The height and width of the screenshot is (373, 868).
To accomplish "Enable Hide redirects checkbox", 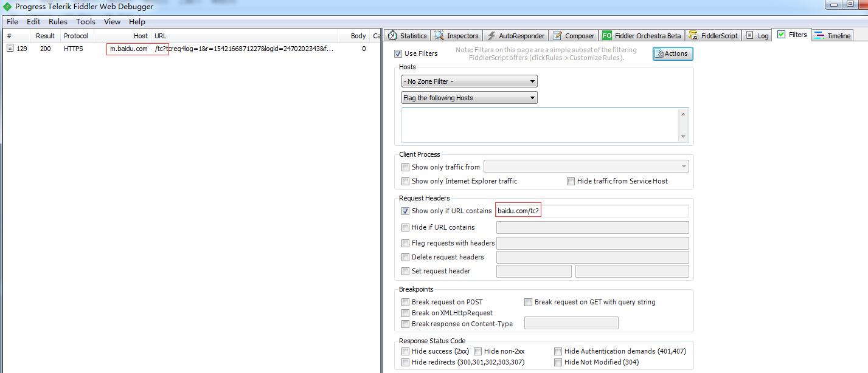I will pos(405,362).
